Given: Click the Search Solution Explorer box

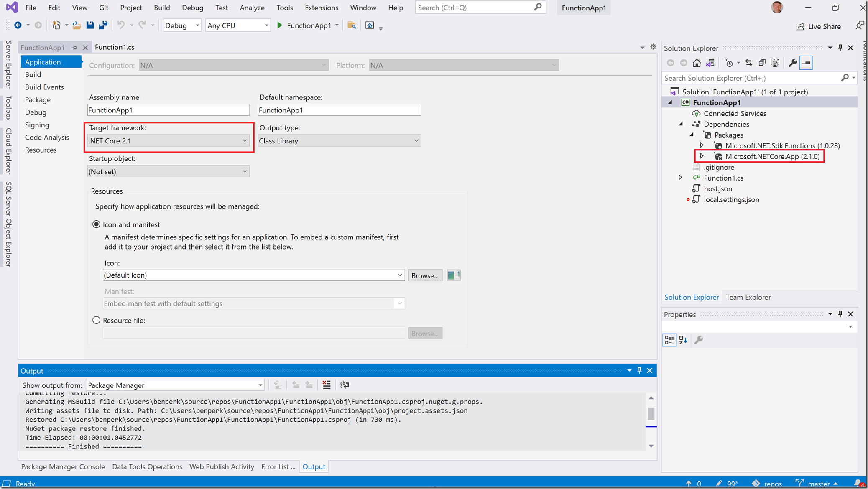Looking at the screenshot, I should (752, 78).
